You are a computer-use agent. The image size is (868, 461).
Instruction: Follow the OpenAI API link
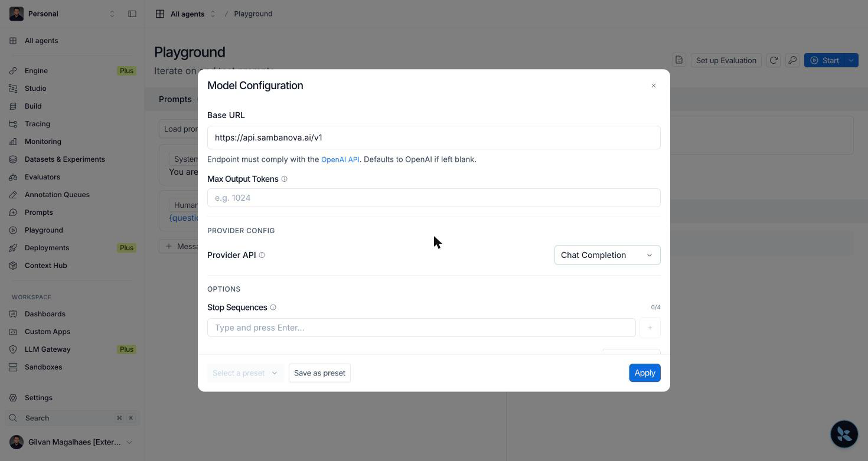click(x=340, y=159)
